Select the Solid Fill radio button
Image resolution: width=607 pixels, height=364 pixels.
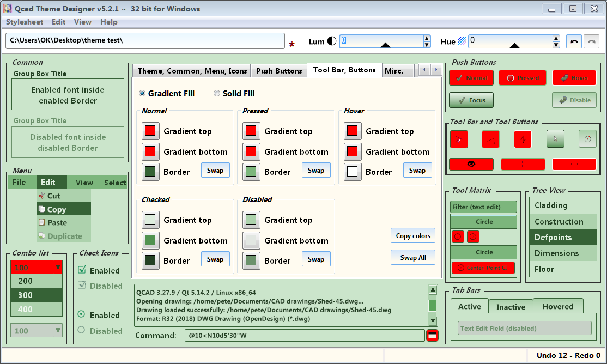point(217,94)
